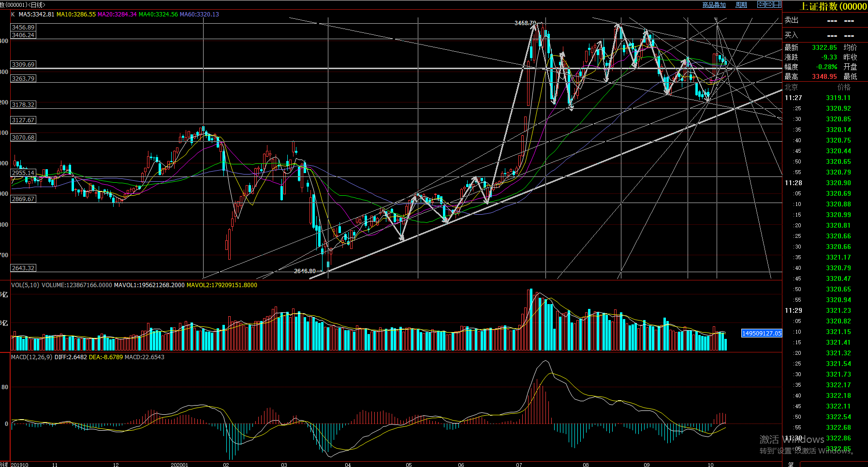868x467 pixels.
Task: Click the blue 149509127.05 volume value tag
Action: [761, 333]
